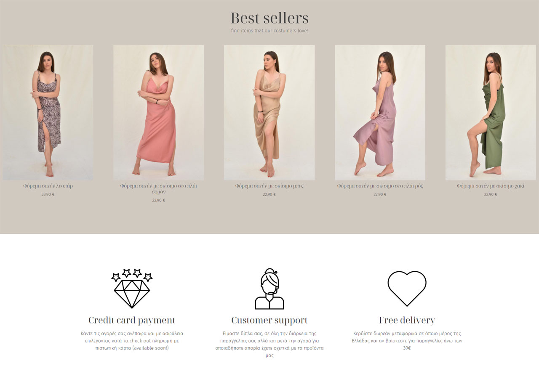Open the Φόρεμα σατέν με σκίσιμο χακί link
The image size is (539, 392).
(x=491, y=186)
